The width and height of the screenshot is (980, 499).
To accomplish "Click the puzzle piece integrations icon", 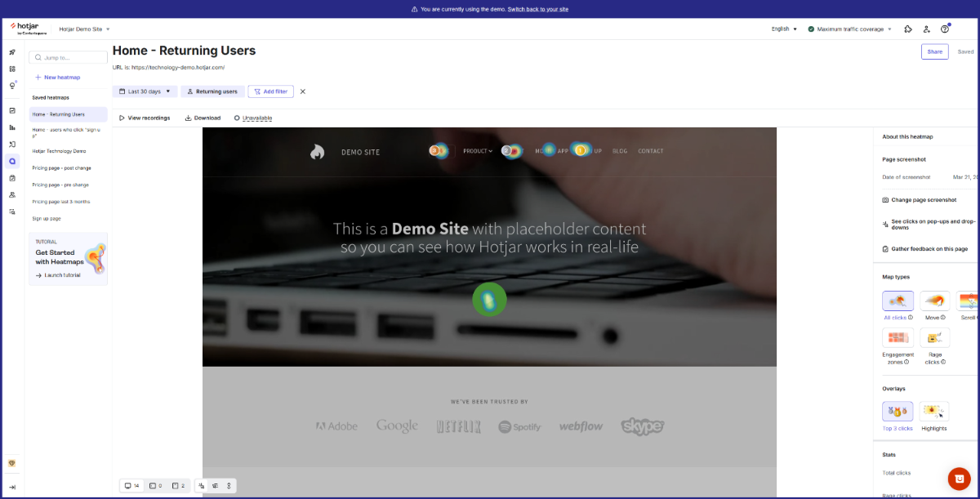I will (908, 29).
